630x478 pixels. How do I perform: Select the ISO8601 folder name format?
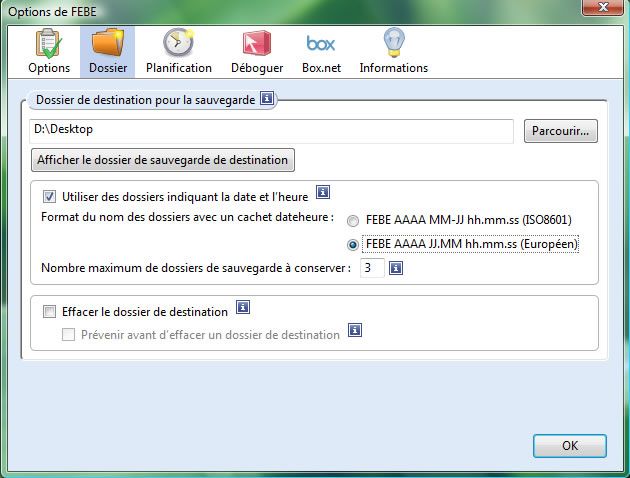(x=353, y=221)
